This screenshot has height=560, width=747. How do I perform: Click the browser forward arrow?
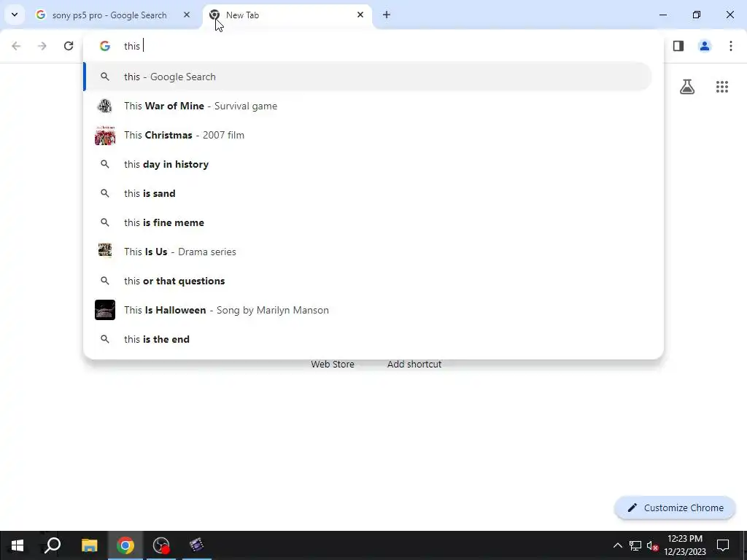42,46
